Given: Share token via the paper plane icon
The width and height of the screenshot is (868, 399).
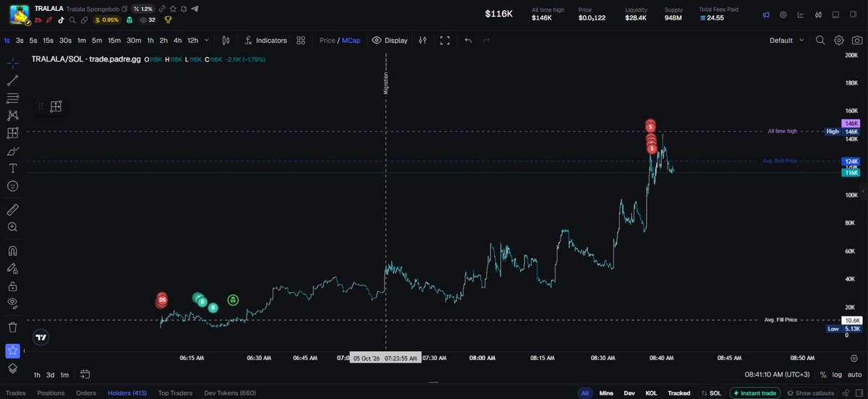Looking at the screenshot, I should (195, 9).
